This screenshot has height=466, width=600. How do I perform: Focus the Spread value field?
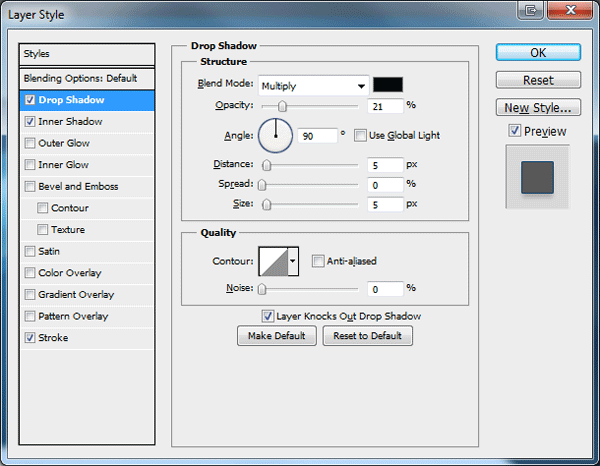385,185
